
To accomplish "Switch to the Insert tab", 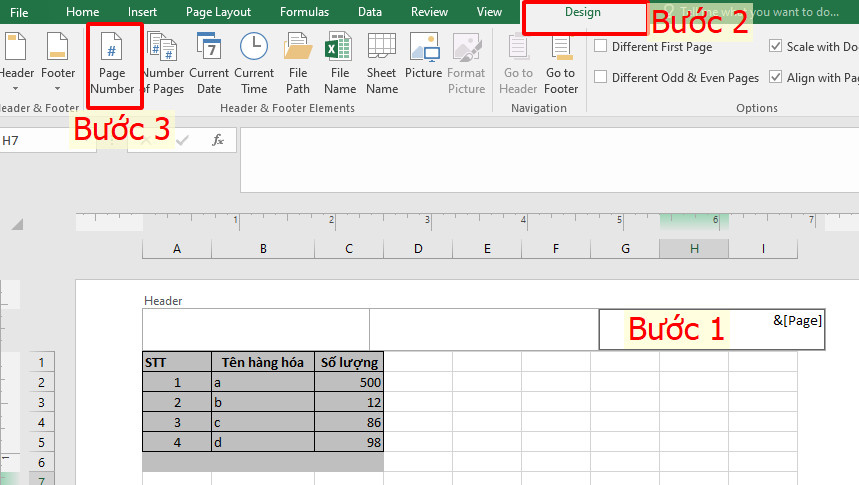I will 142,12.
